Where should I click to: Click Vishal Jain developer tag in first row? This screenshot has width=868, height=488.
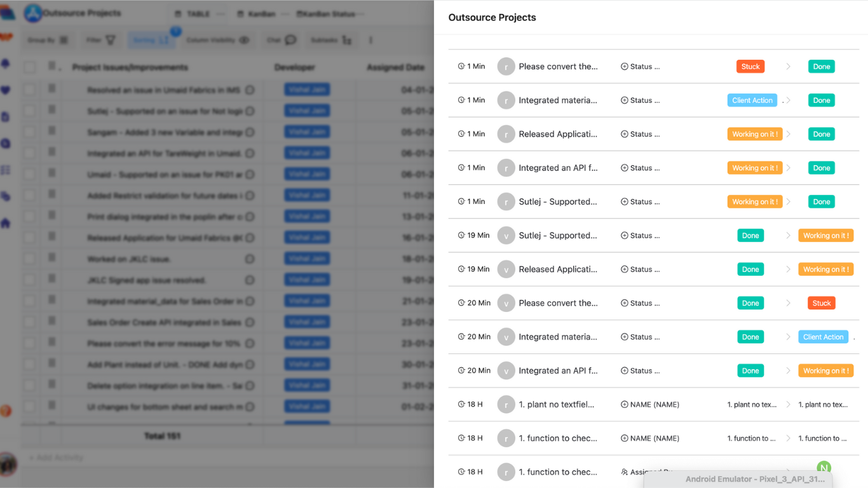tap(307, 90)
